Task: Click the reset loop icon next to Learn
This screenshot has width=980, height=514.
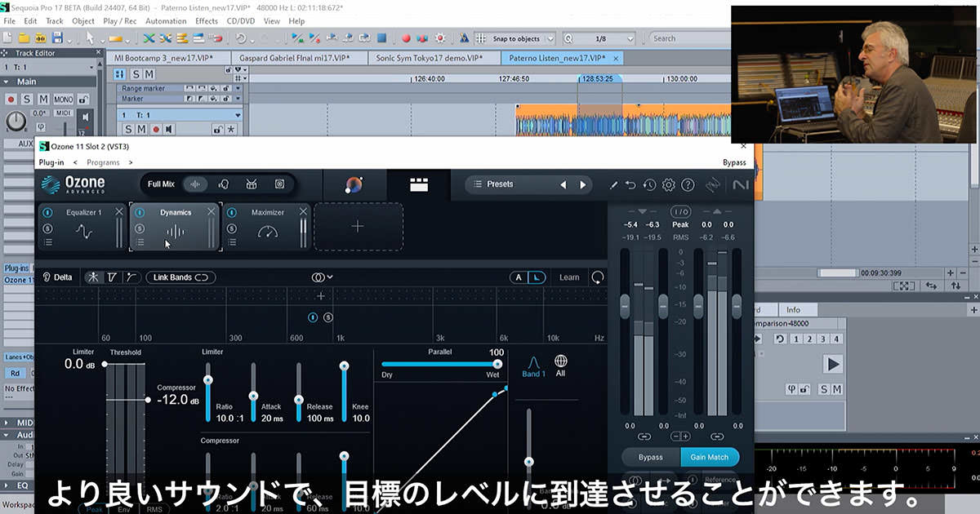Action: pyautogui.click(x=598, y=277)
